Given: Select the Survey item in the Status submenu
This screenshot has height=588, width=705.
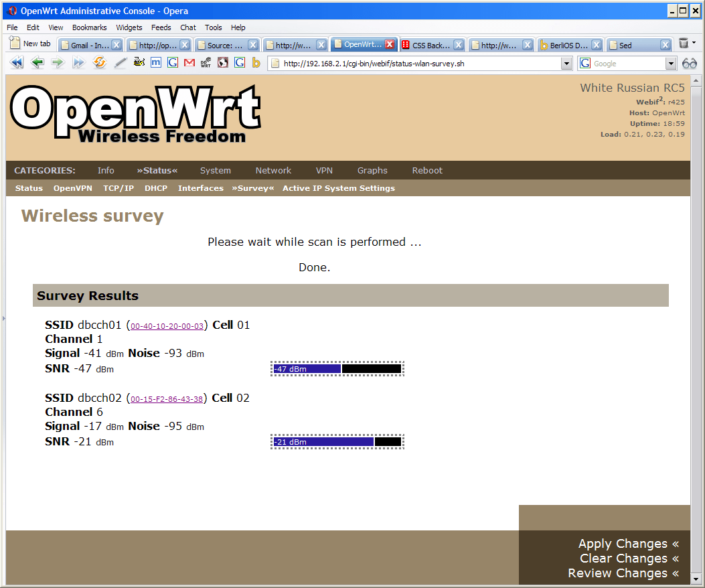Looking at the screenshot, I should pos(252,188).
